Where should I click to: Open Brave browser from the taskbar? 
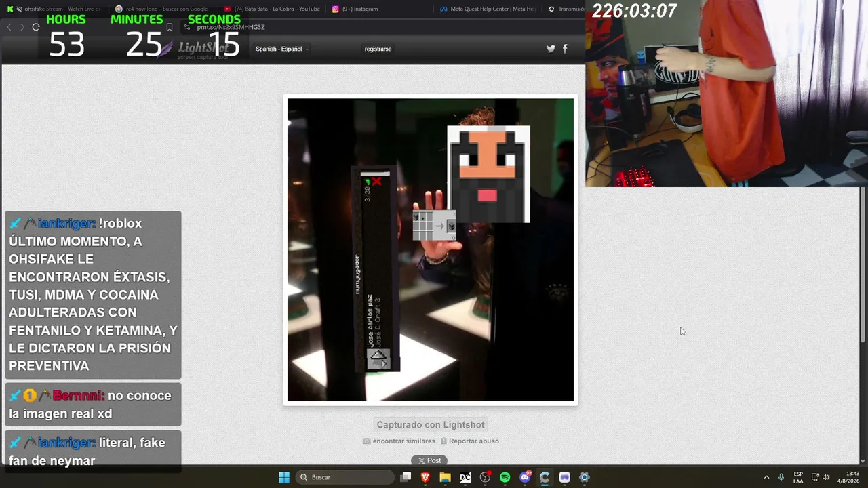coord(425,477)
